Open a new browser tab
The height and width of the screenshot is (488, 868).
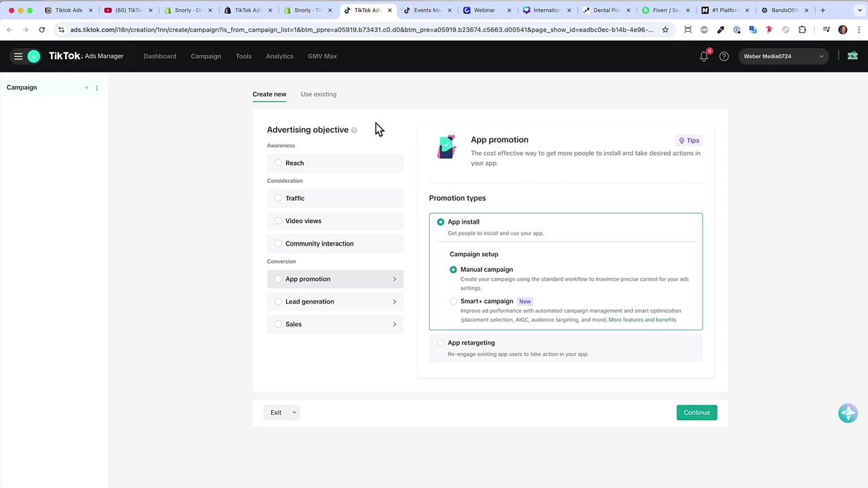pyautogui.click(x=823, y=10)
